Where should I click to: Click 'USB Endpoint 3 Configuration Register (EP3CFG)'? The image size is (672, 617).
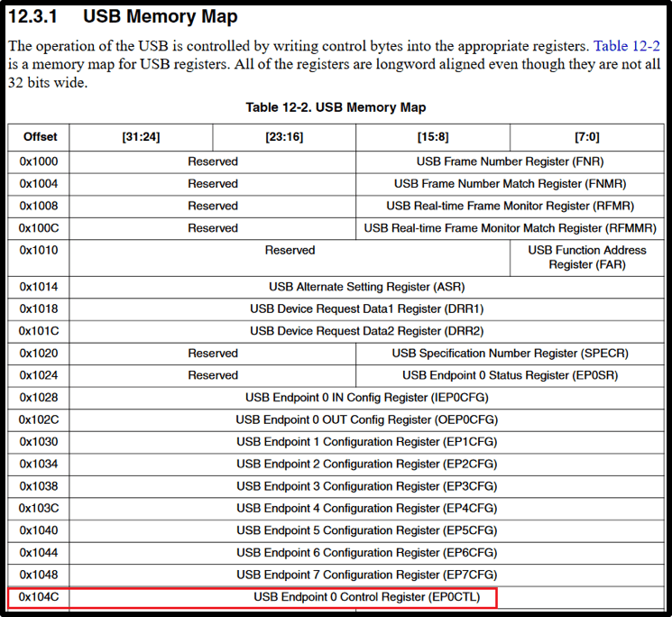click(367, 486)
